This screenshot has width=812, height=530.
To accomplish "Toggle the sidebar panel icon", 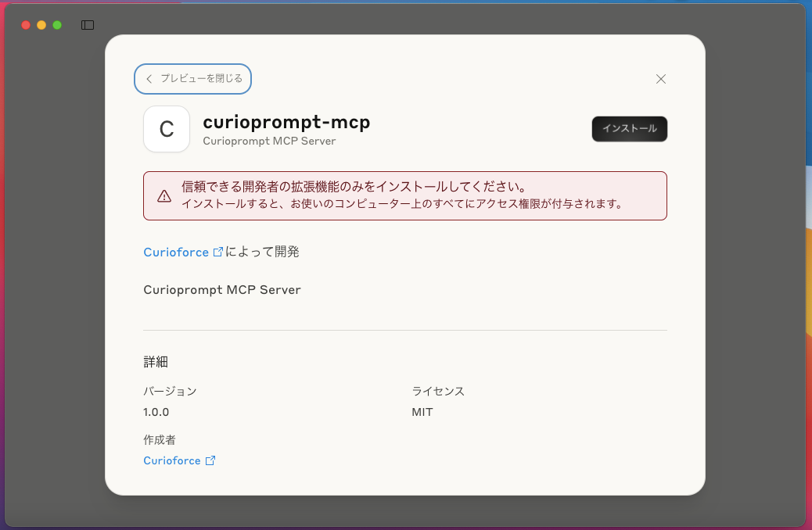I will [x=88, y=25].
